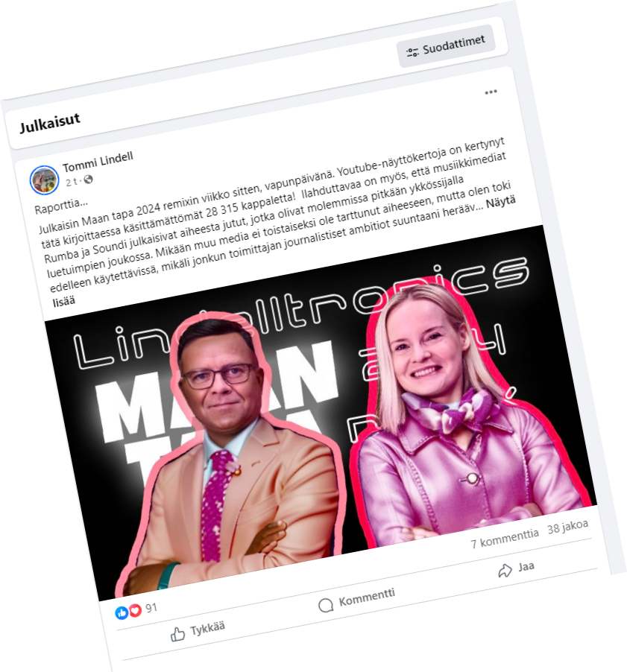Image resolution: width=627 pixels, height=672 pixels.
Task: Open the 38 jakoa shares list
Action: [x=567, y=527]
